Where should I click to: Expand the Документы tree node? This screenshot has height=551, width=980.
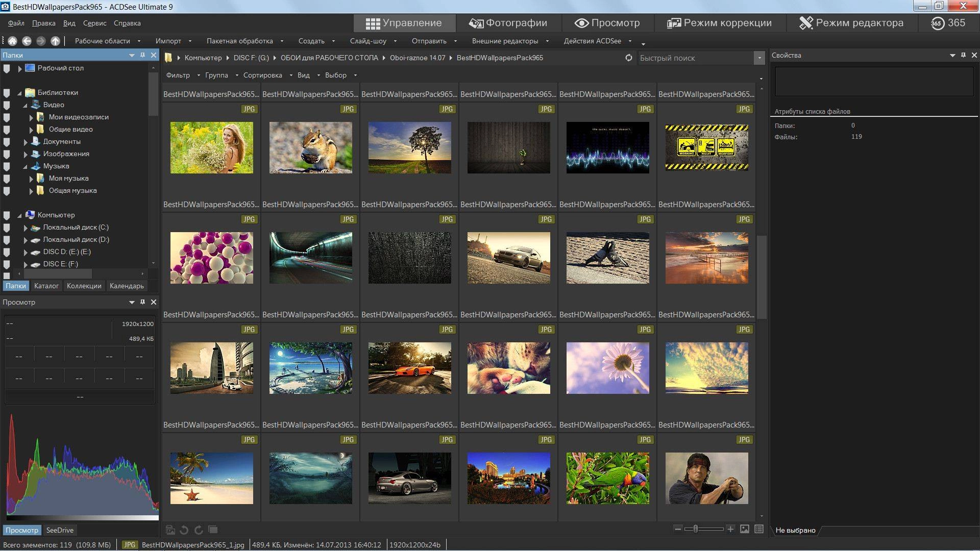pos(26,141)
